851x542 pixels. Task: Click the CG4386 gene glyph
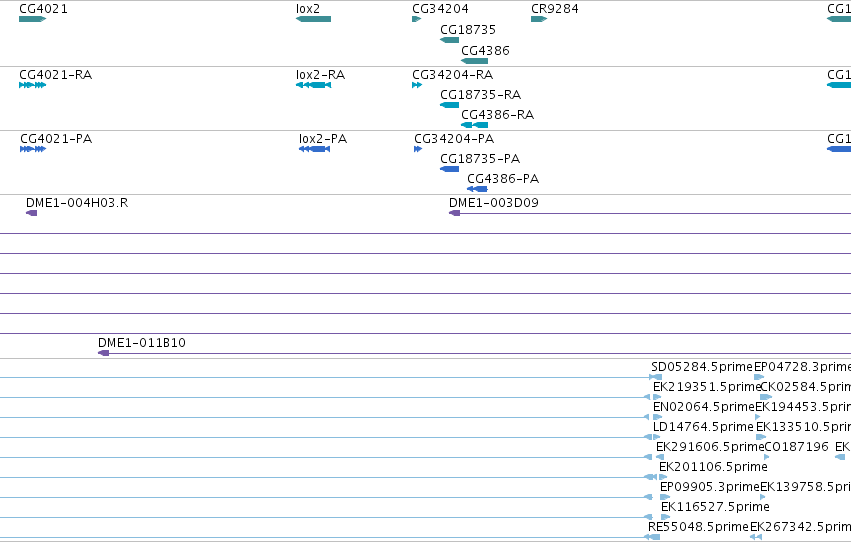pos(474,61)
